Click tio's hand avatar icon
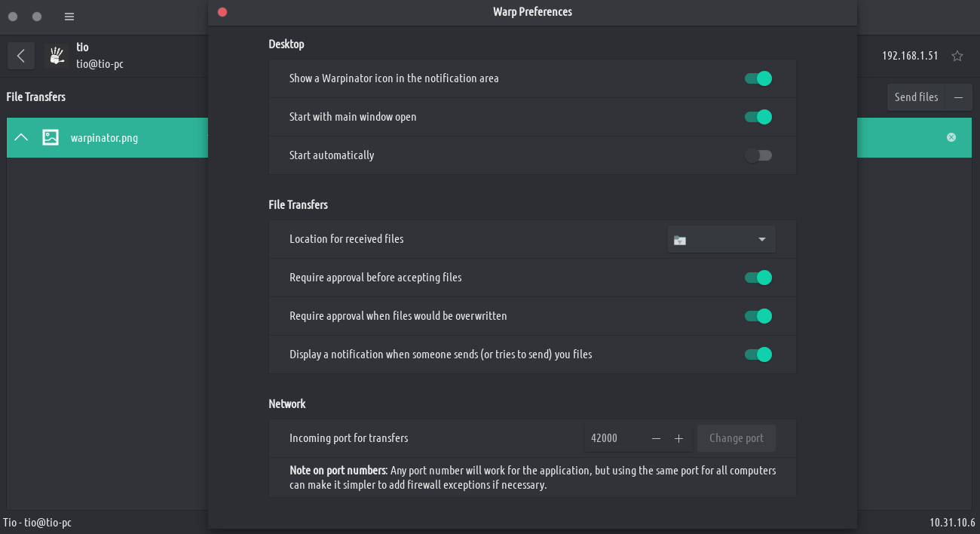The width and height of the screenshot is (980, 534). [57, 56]
